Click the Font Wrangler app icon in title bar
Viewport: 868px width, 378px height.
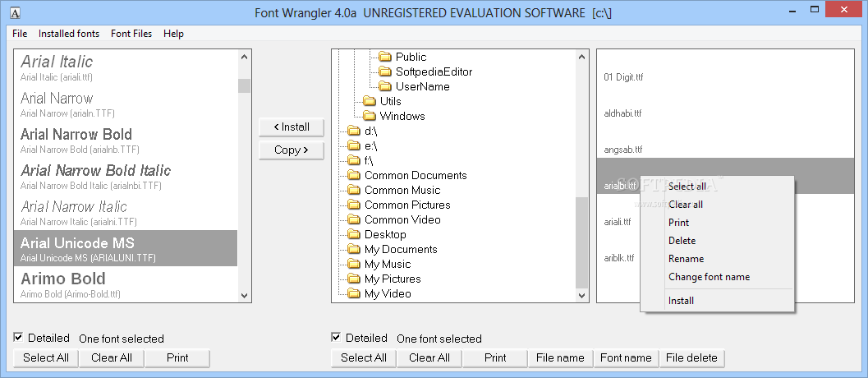(x=16, y=12)
